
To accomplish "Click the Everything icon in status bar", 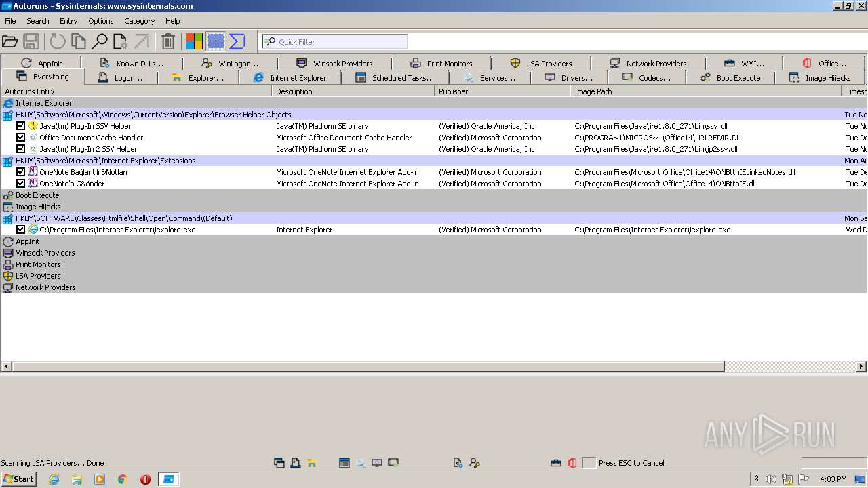I will click(x=279, y=463).
